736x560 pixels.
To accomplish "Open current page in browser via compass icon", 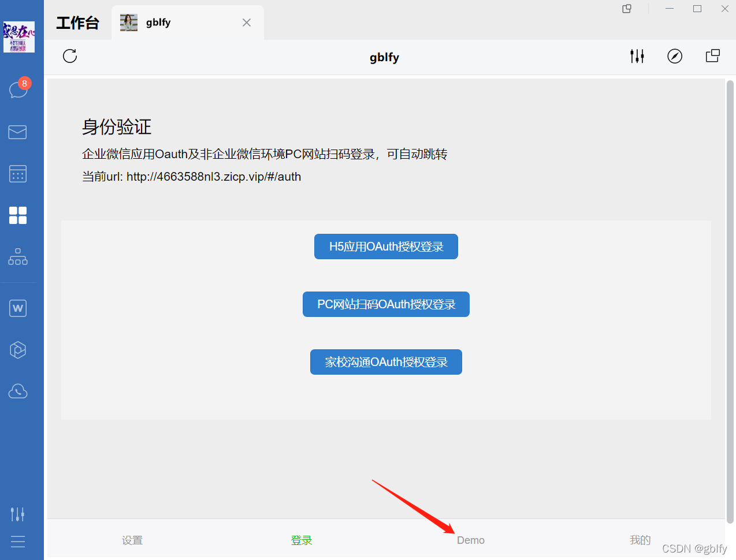I will click(674, 56).
